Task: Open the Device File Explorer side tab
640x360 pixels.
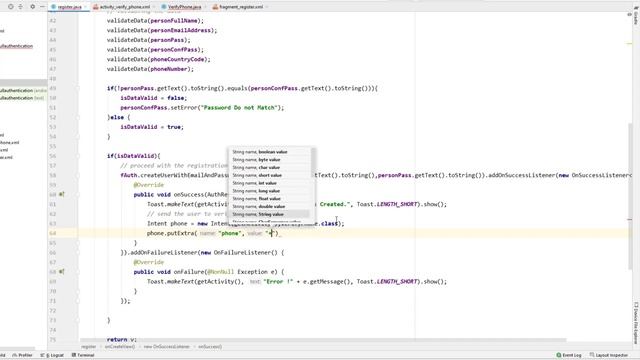Action: coord(636,322)
